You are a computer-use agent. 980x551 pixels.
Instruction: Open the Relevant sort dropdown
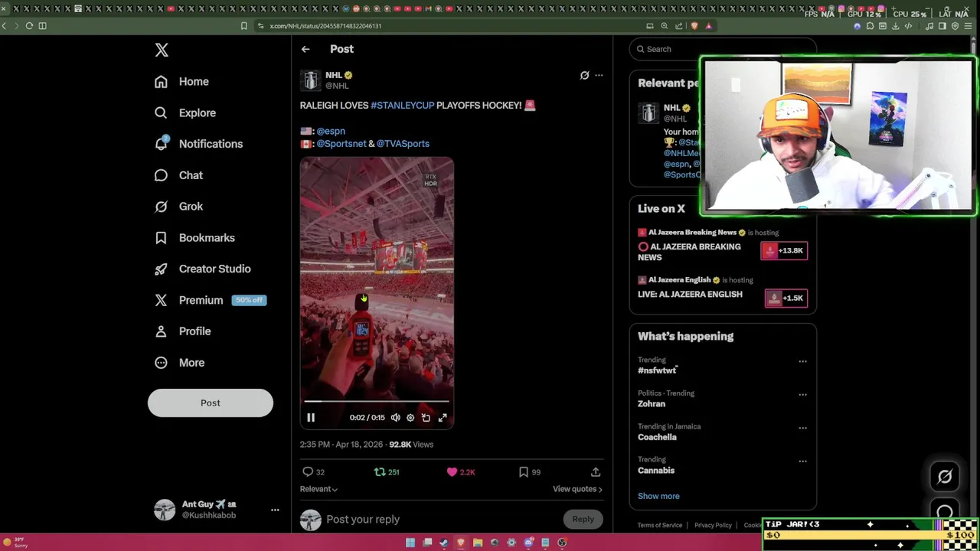pyautogui.click(x=318, y=489)
